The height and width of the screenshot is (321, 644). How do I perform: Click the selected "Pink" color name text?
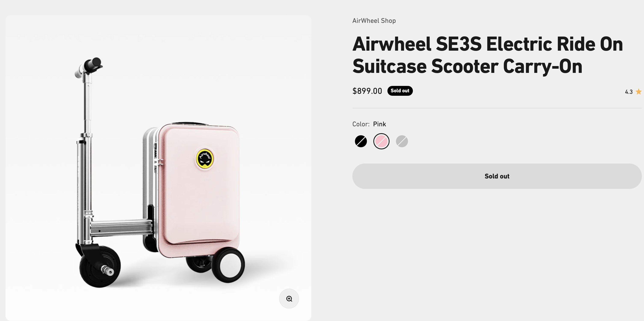[x=379, y=124]
